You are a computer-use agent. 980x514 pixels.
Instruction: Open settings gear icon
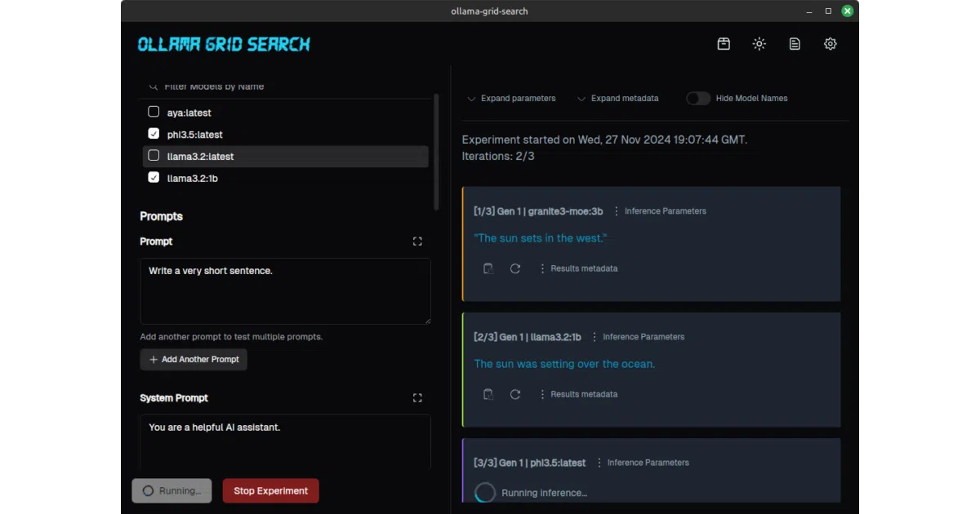[x=831, y=44]
